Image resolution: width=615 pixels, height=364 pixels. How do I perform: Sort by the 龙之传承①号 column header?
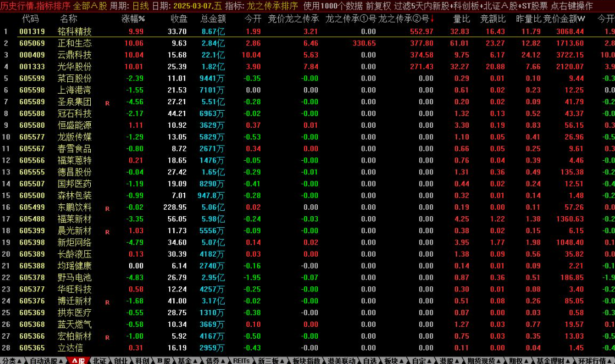tap(351, 19)
